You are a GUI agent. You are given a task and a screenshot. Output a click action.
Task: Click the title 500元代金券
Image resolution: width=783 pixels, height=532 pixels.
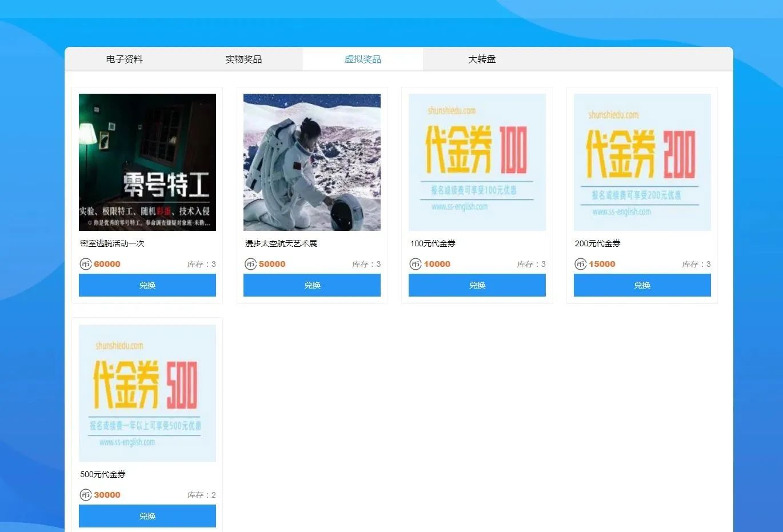click(103, 474)
